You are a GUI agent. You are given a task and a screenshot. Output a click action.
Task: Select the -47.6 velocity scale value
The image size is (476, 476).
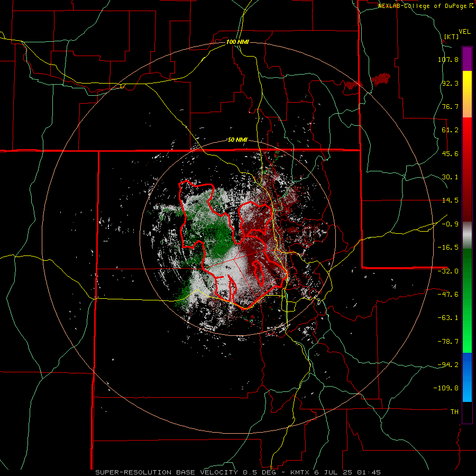click(448, 295)
